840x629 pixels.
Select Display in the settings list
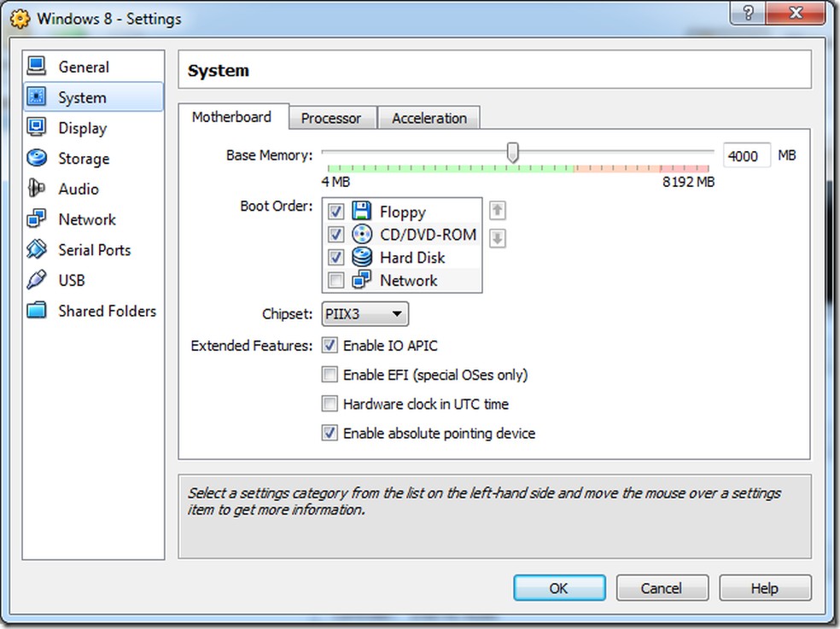tap(93, 127)
